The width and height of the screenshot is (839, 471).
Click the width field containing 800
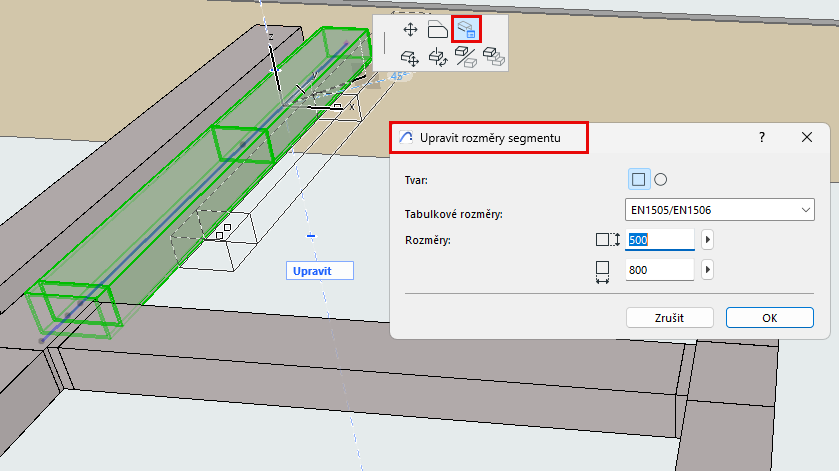pos(660,270)
